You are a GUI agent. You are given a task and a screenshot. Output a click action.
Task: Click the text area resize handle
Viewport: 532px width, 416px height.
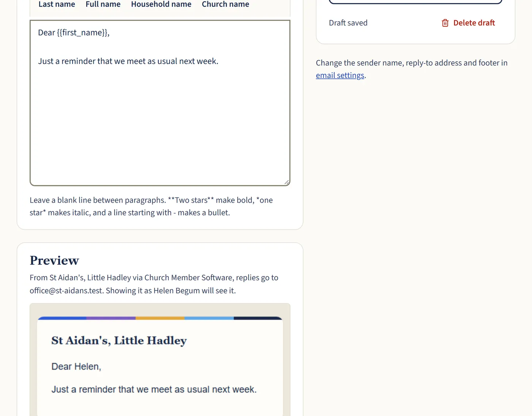[x=287, y=182]
